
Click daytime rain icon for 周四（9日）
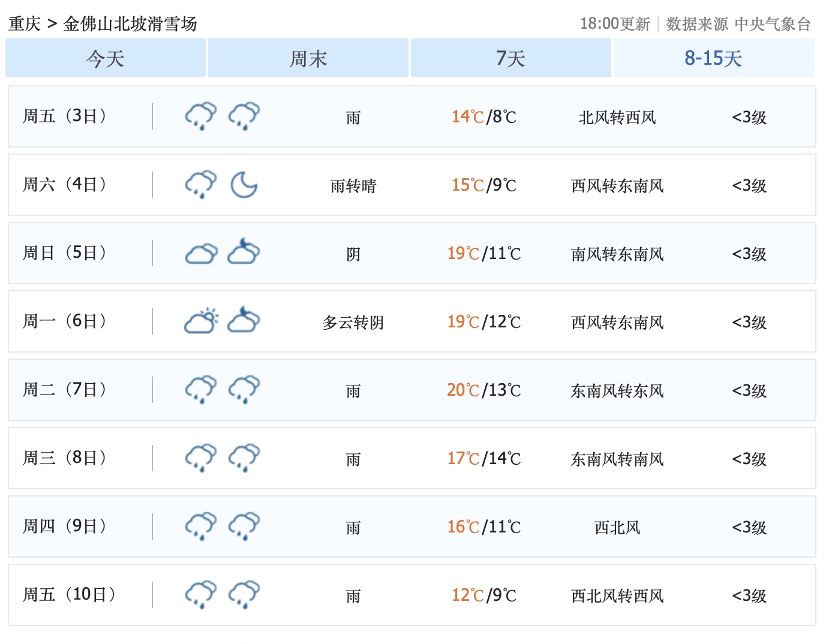[x=201, y=526]
